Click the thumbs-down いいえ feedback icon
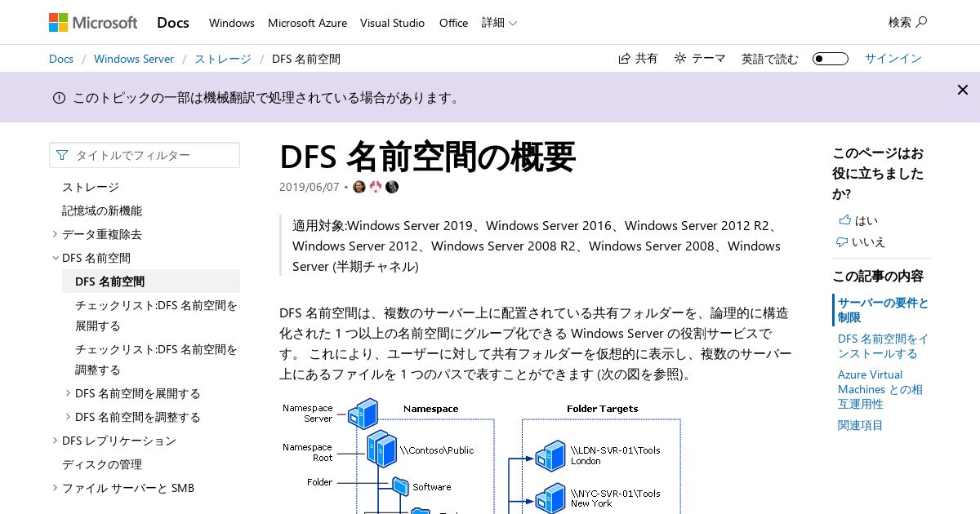Viewport: 980px width, 514px height. tap(842, 242)
